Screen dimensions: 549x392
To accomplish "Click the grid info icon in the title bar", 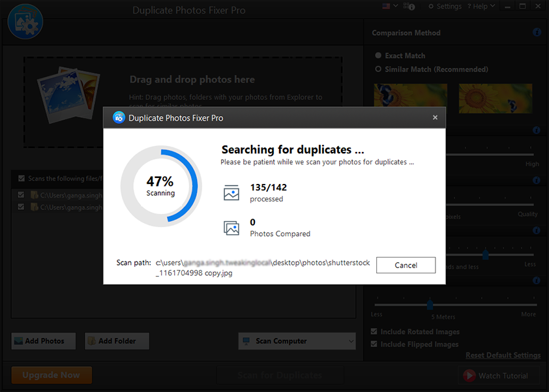I will pos(409,7).
